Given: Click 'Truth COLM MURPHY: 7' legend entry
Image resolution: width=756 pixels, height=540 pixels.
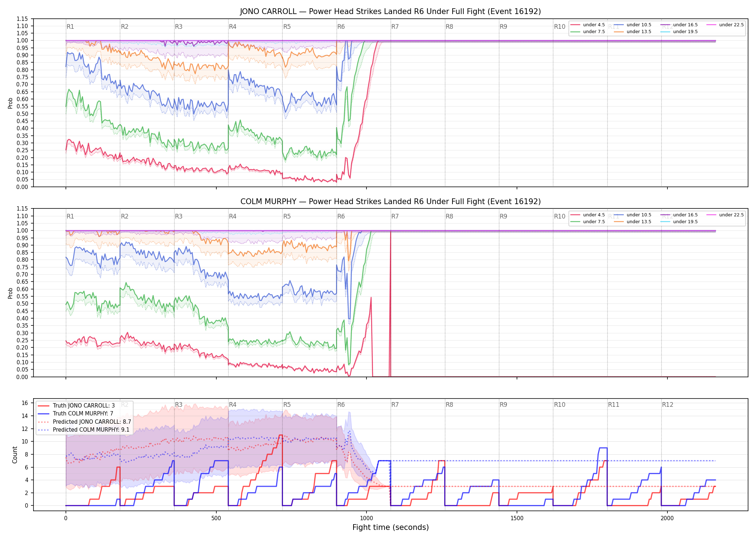Looking at the screenshot, I should (x=76, y=414).
